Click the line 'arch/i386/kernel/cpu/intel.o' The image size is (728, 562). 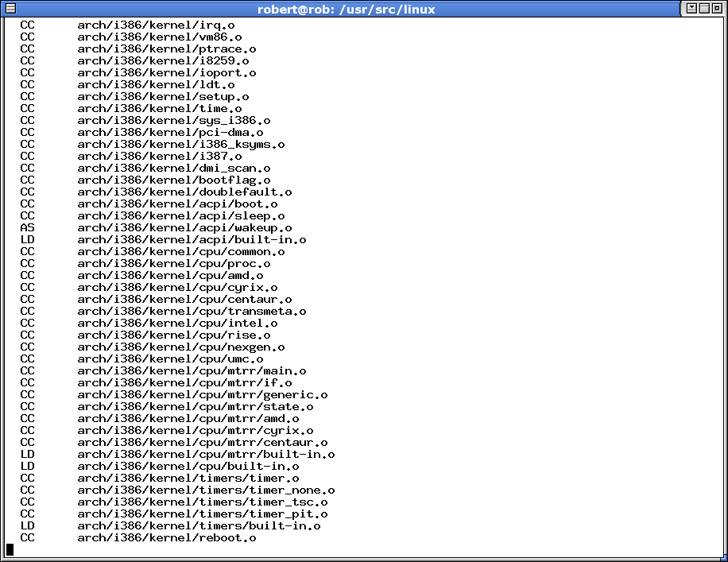point(177,324)
